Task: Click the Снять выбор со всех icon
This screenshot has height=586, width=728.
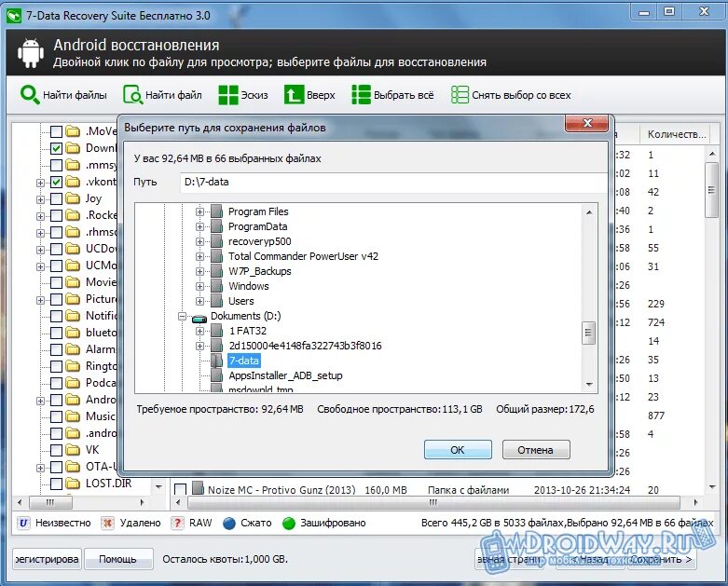Action: point(460,95)
